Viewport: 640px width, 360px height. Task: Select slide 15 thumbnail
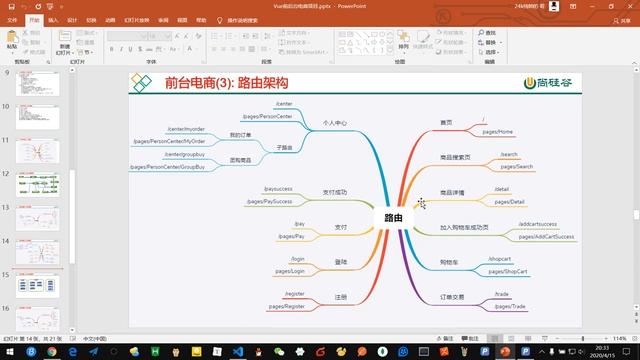point(38,286)
